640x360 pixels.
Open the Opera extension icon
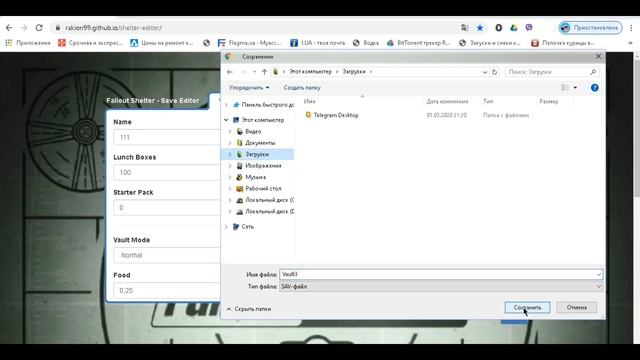[498, 28]
